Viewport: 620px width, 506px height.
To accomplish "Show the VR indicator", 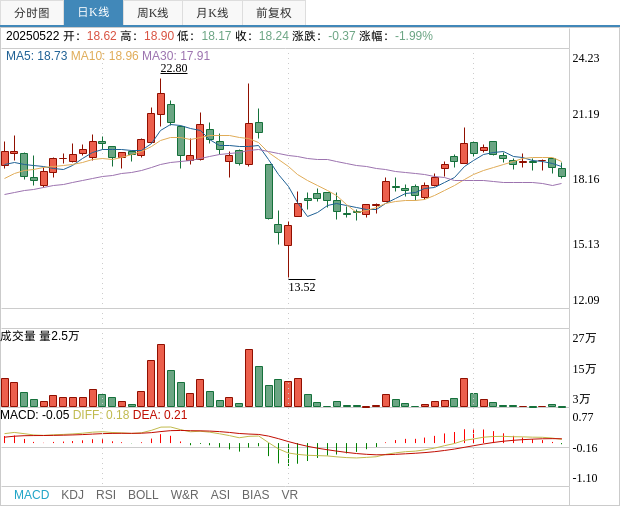I will coord(289,495).
